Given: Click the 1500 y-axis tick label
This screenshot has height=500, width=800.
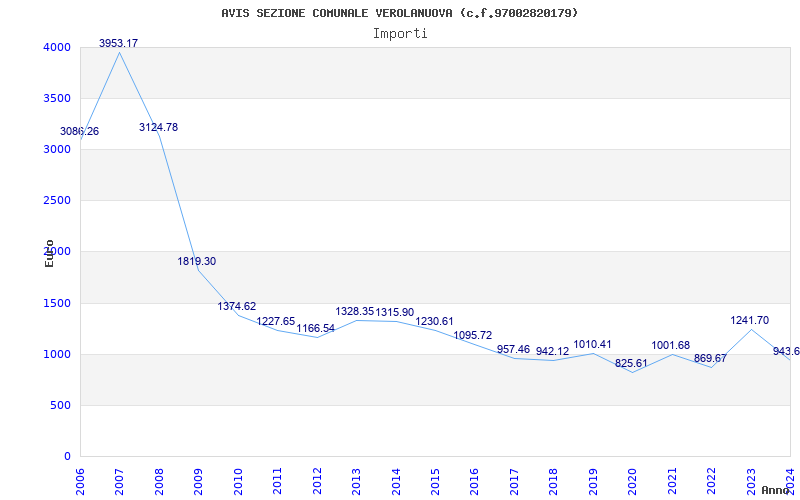Looking at the screenshot, I should [x=56, y=304].
